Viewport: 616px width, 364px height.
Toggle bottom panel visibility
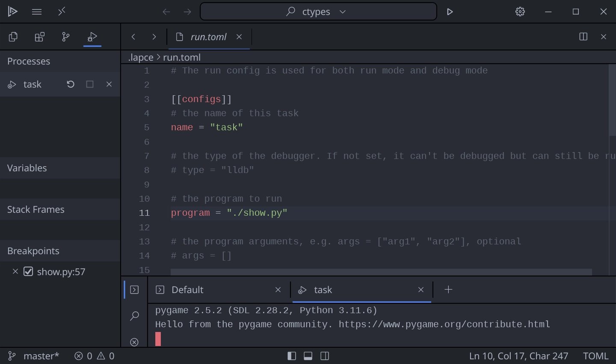[x=308, y=356]
